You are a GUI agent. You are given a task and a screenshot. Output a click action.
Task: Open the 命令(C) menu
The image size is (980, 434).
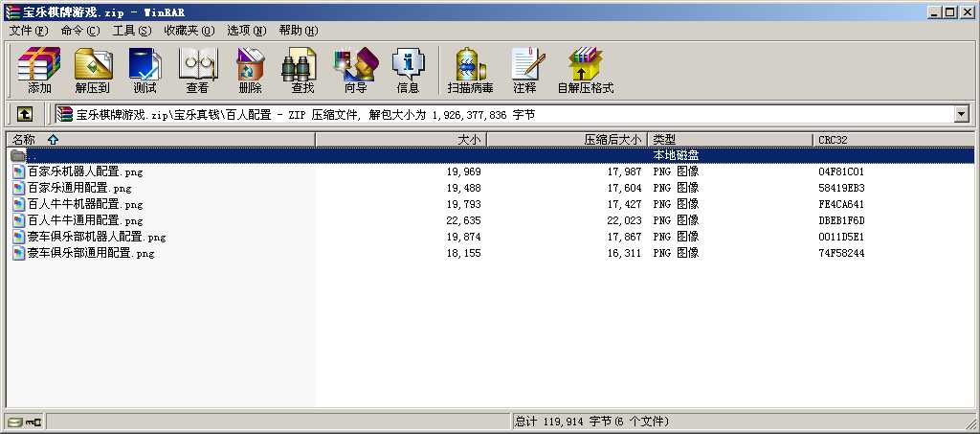click(x=80, y=30)
